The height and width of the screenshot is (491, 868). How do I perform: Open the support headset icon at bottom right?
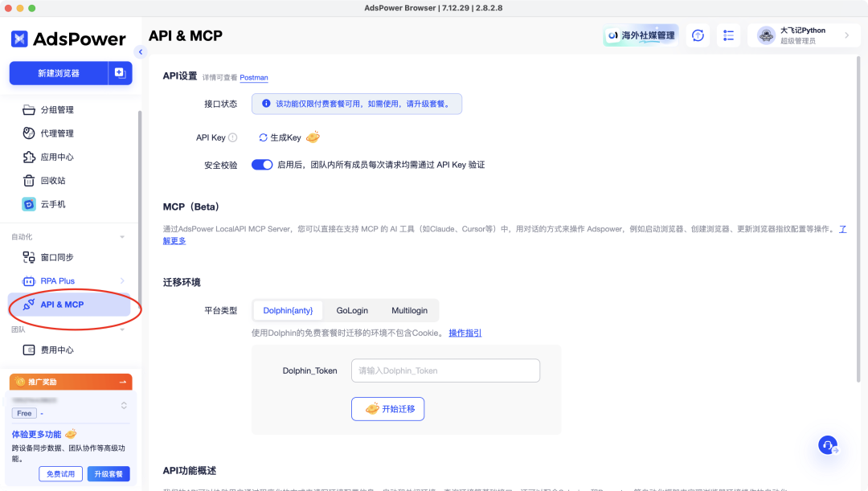pyautogui.click(x=827, y=445)
